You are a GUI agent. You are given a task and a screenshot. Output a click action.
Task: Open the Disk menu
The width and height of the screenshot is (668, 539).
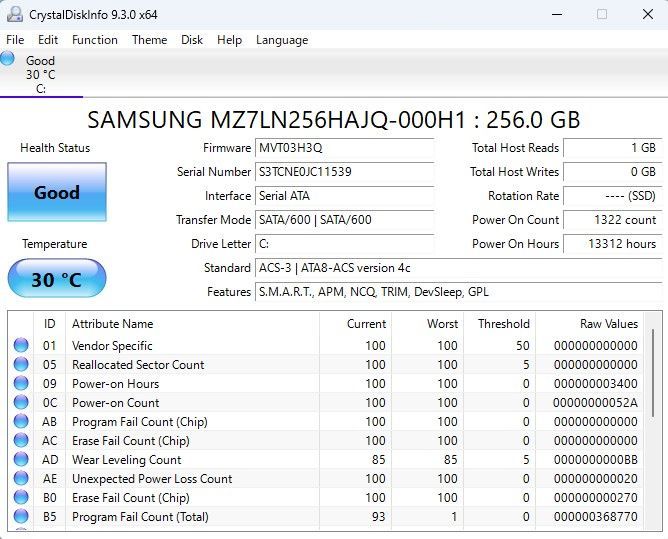pyautogui.click(x=192, y=40)
